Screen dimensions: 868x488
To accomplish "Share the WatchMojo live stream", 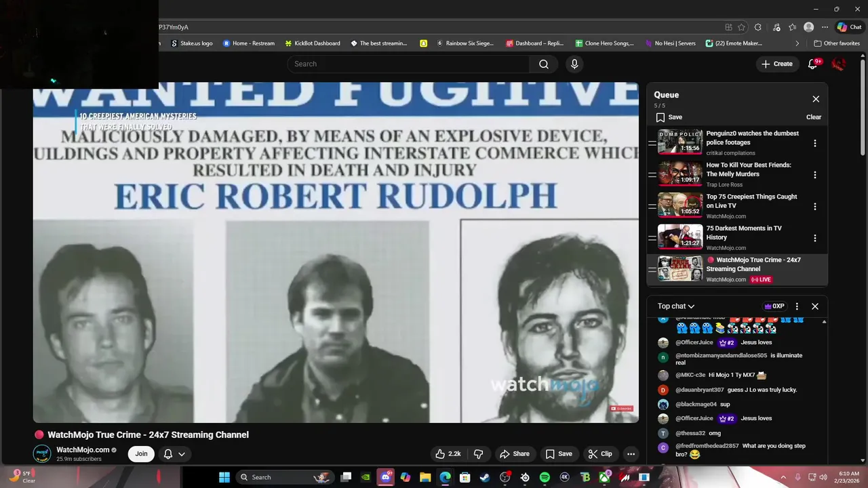I will tap(515, 454).
